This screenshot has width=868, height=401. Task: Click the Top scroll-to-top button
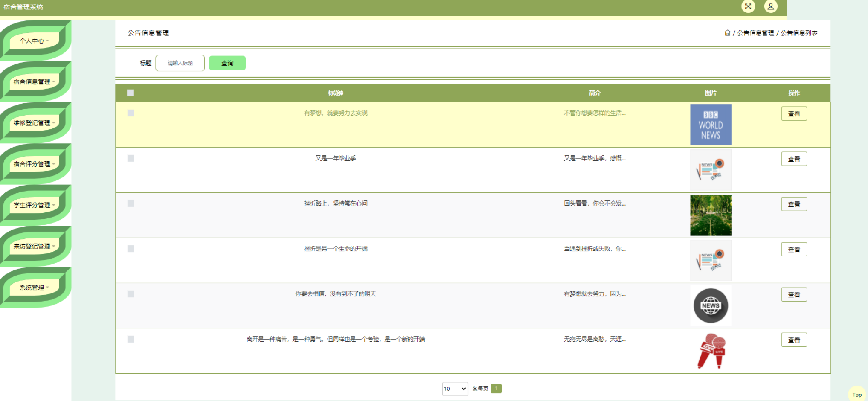click(857, 395)
